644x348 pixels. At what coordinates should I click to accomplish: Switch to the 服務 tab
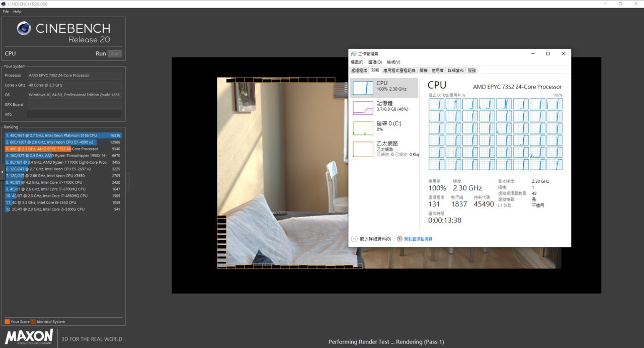pyautogui.click(x=471, y=71)
